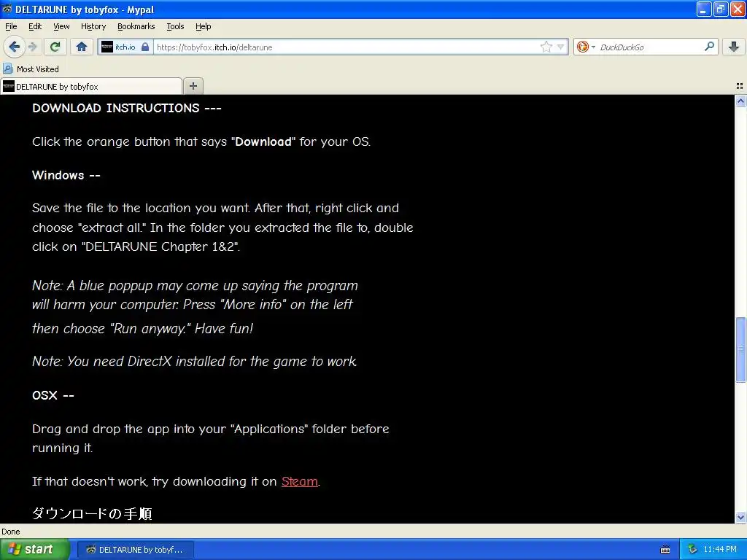Screen dimensions: 747x560
Task: Click the 'DOWNLOAD INSTRUCTIONS ---' heading
Action: [x=127, y=108]
